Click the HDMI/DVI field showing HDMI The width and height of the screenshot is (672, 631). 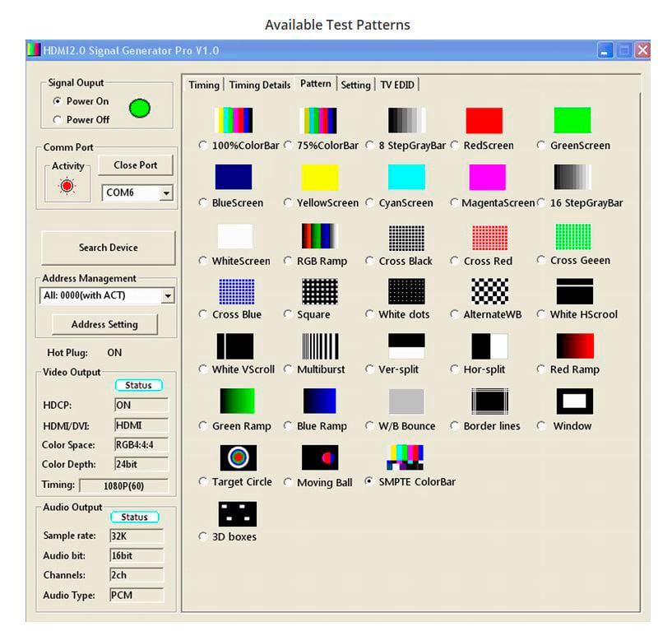[141, 425]
